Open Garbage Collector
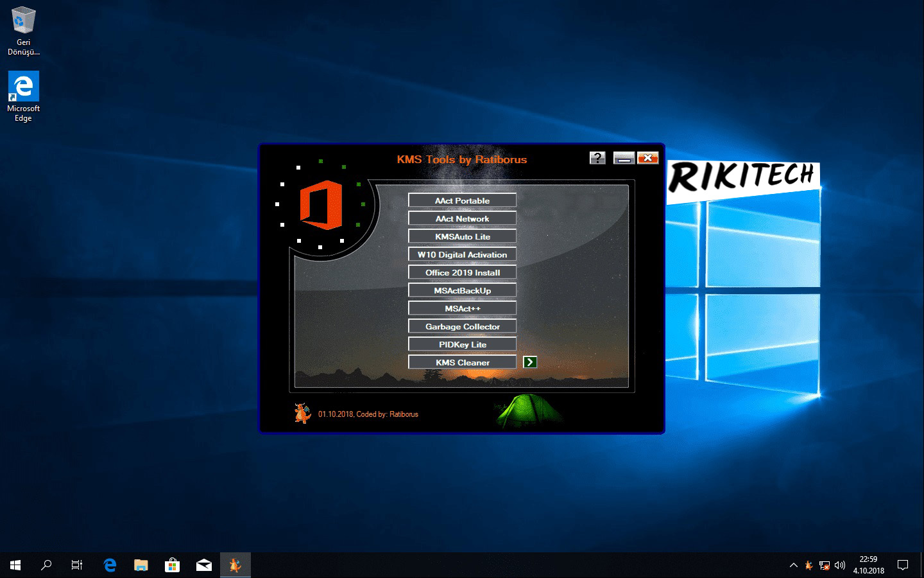The width and height of the screenshot is (924, 578). coord(462,326)
